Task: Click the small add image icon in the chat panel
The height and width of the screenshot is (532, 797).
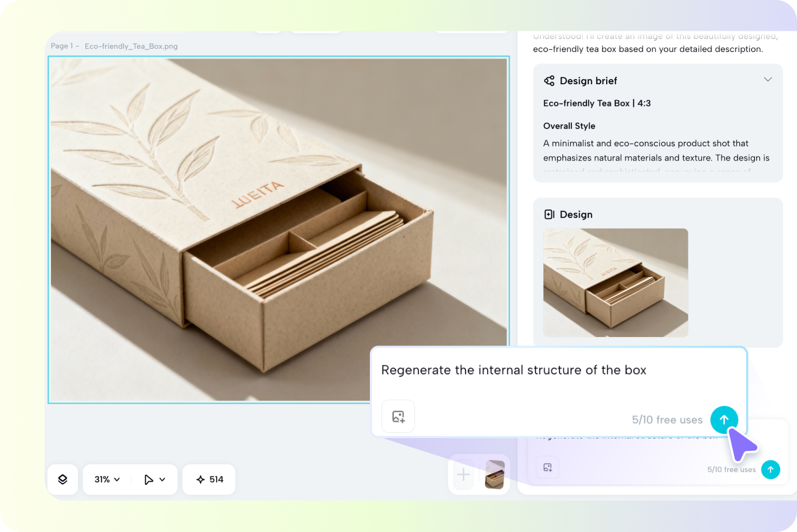Action: coord(547,467)
